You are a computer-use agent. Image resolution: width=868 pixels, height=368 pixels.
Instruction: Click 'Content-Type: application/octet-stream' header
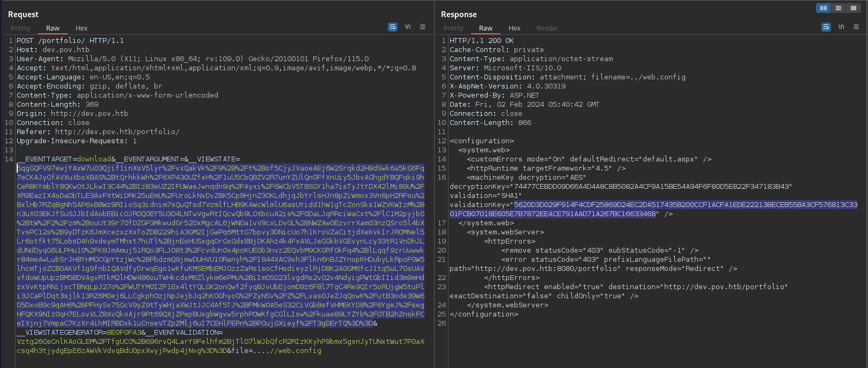tap(531, 58)
